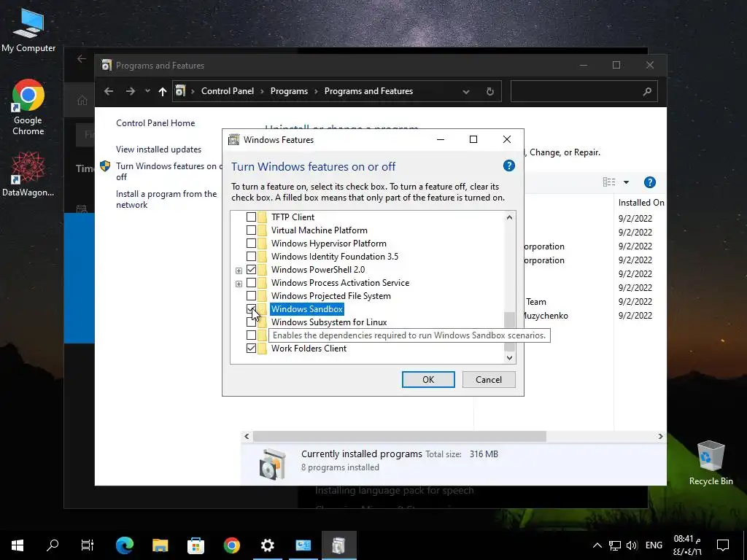The image size is (747, 560).
Task: Switch to Control Panel taskbar window
Action: click(303, 545)
